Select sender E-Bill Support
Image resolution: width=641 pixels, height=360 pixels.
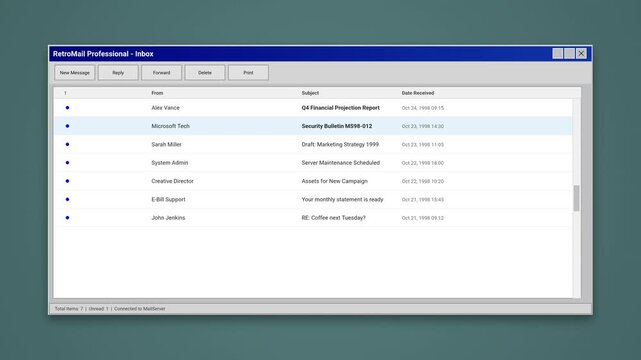point(168,199)
